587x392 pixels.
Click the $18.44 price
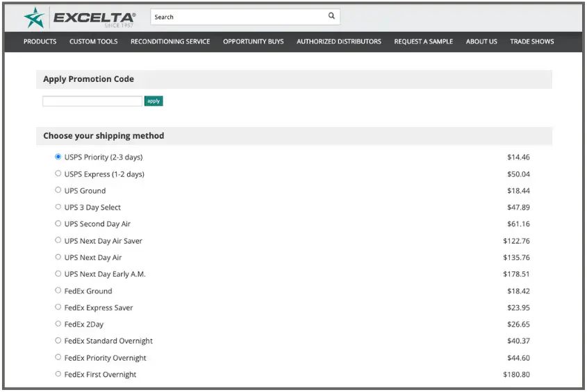[x=518, y=191]
